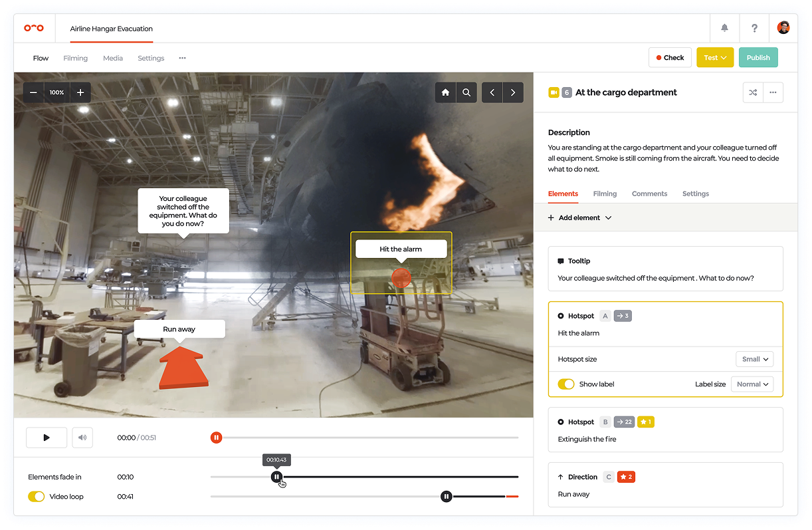Open the top Settings tab
The height and width of the screenshot is (530, 812).
(x=151, y=58)
